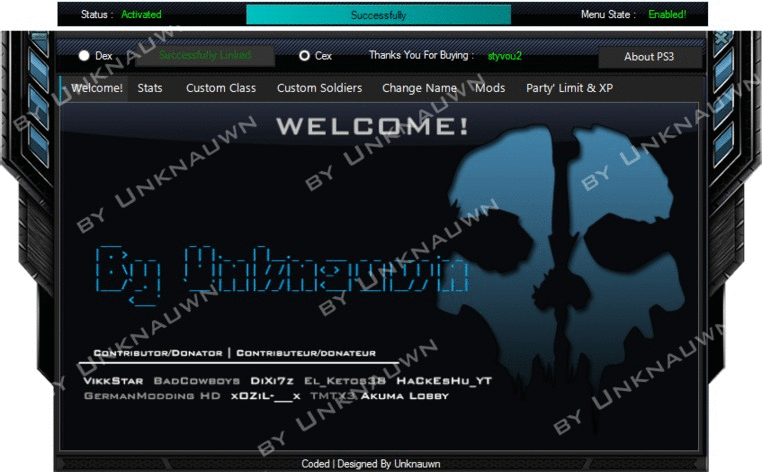Click the Menu State : label
Viewport: 762px width, 472px height.
[x=608, y=15]
